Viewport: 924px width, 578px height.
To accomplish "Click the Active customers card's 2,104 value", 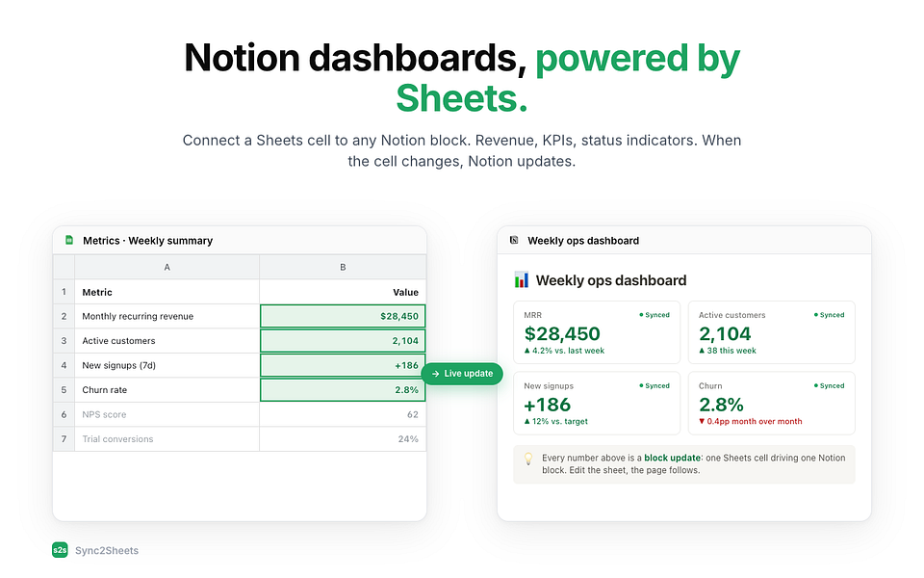I will [x=725, y=334].
